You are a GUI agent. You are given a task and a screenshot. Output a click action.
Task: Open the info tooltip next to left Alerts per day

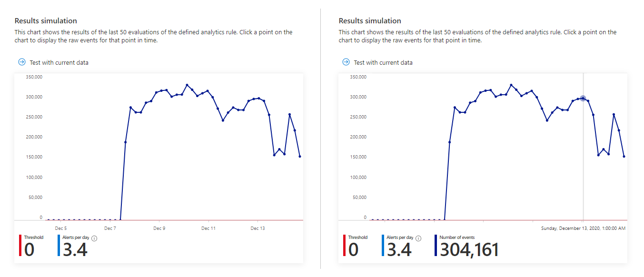(93, 238)
